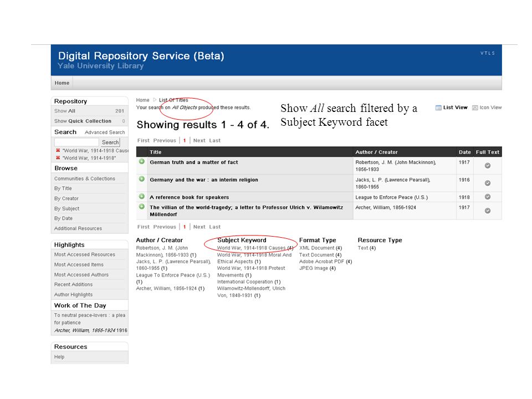Click bottom pagination Next link
532x399 pixels.
tap(199, 227)
